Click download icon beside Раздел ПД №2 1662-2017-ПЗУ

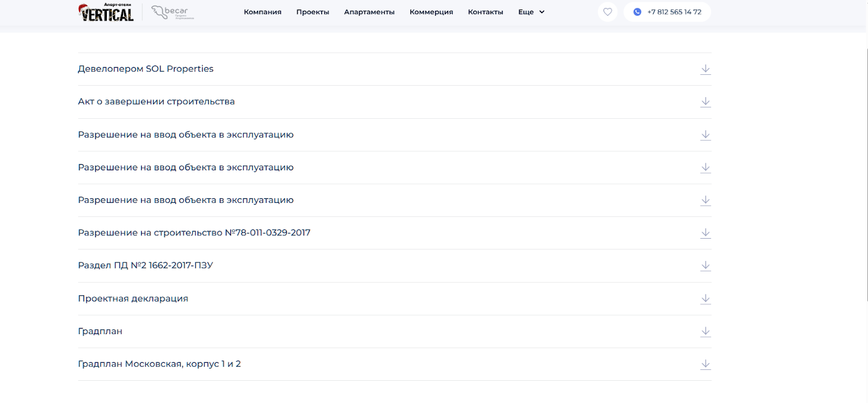(x=705, y=266)
